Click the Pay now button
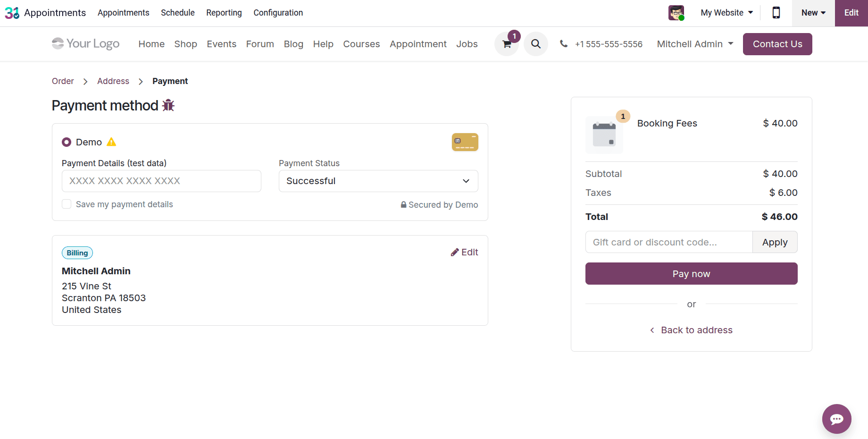868x439 pixels. pyautogui.click(x=692, y=274)
